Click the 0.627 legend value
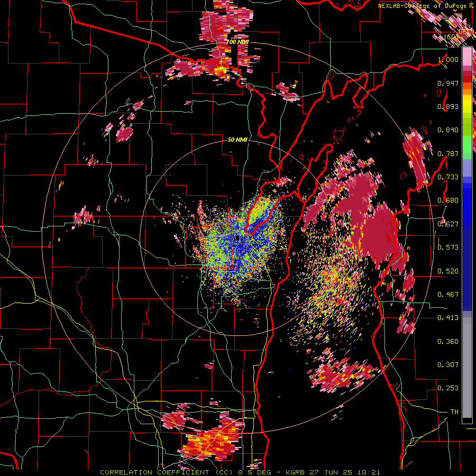 pyautogui.click(x=448, y=224)
